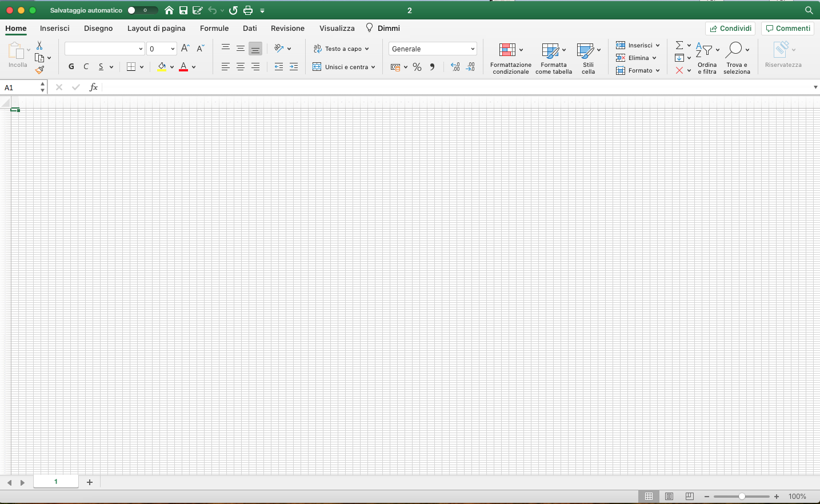Expand the fill color dropdown arrow
820x504 pixels.
pos(172,67)
